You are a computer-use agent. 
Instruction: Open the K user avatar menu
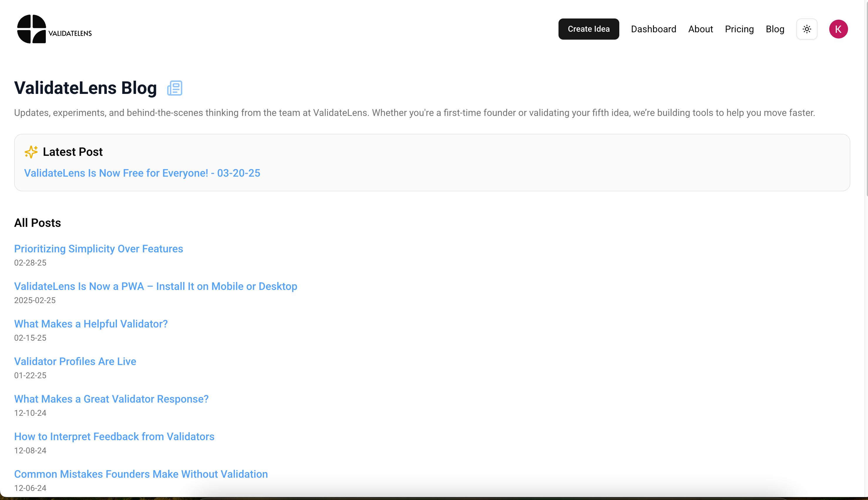pos(838,29)
